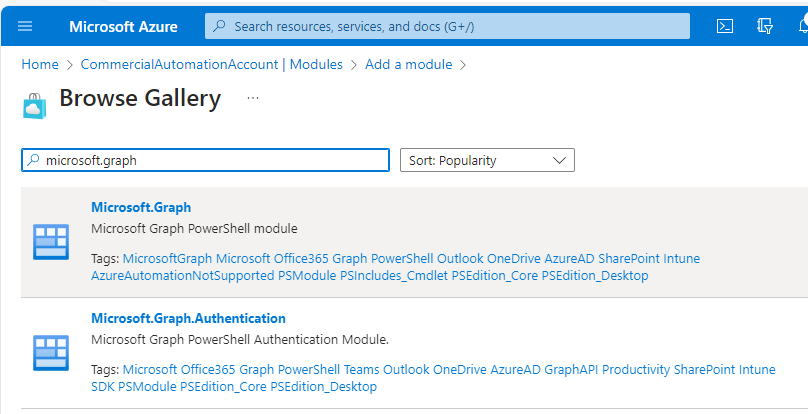Navigate to CommercialAutomationAccount | Modules breadcrumb

coord(211,64)
